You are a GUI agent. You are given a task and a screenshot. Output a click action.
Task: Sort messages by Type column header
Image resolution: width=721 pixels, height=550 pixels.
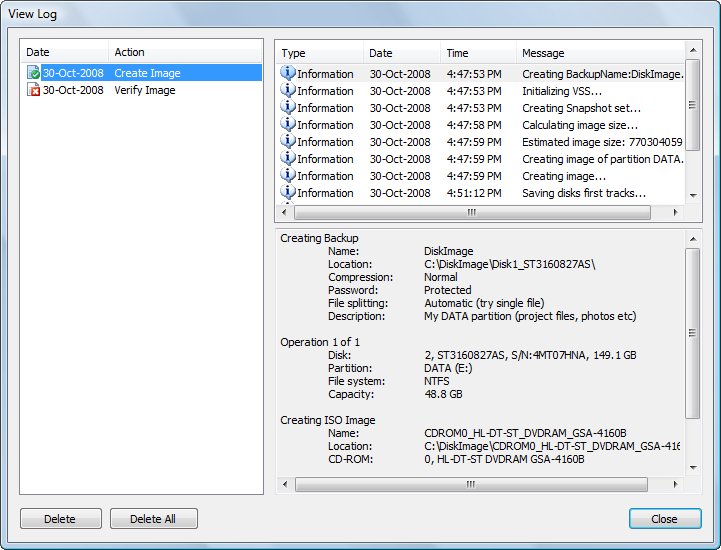(320, 53)
